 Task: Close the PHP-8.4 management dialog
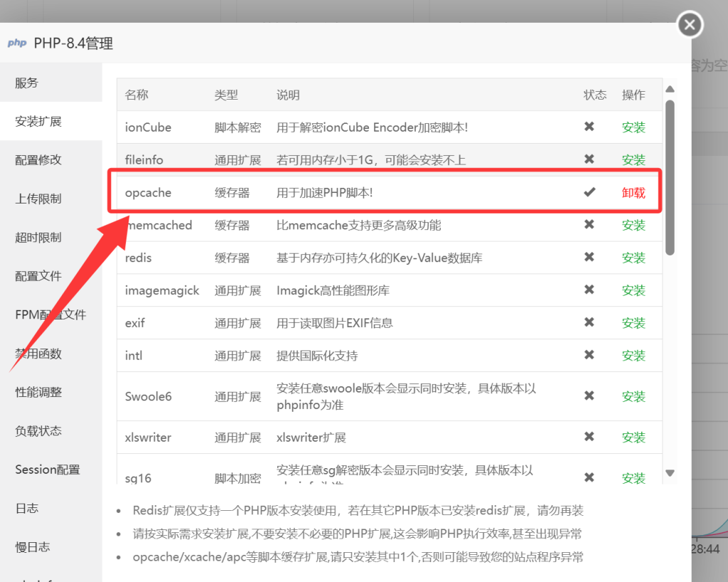(x=689, y=26)
